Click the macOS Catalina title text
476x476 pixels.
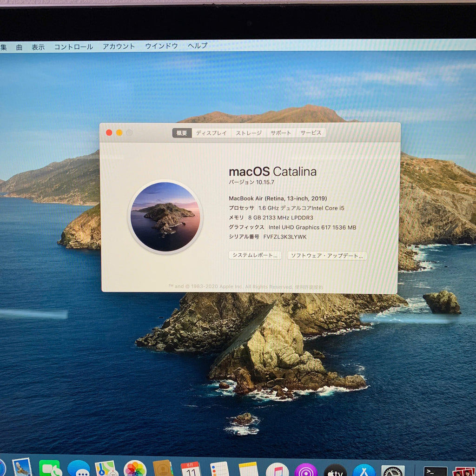[272, 172]
